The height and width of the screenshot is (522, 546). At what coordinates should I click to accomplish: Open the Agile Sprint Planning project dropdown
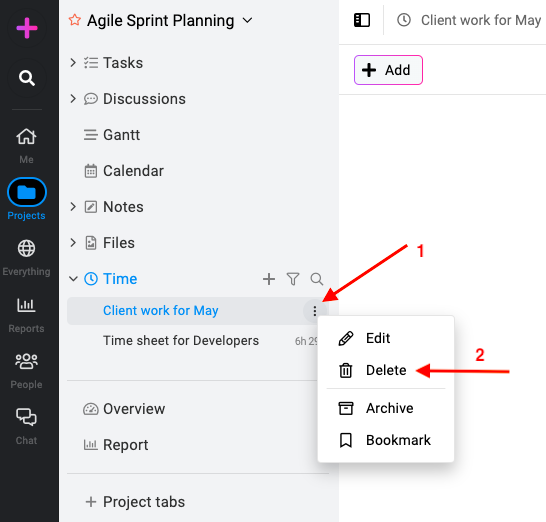pos(247,21)
